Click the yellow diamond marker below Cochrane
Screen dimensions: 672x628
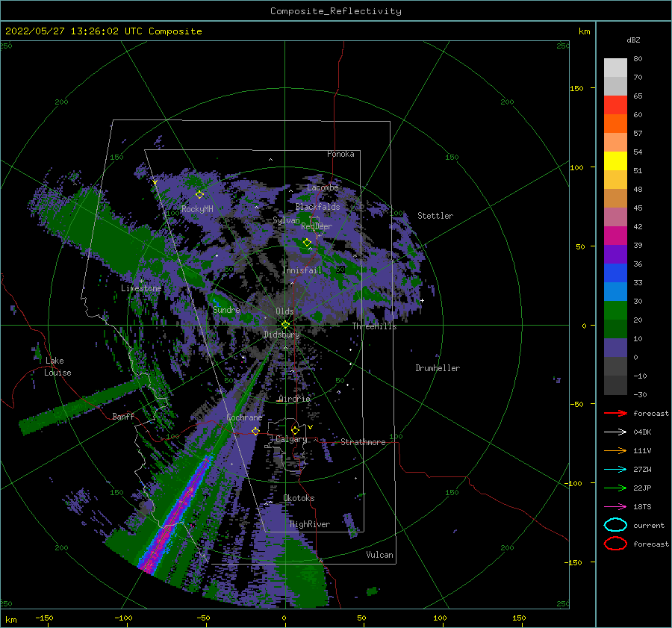pyautogui.click(x=255, y=431)
